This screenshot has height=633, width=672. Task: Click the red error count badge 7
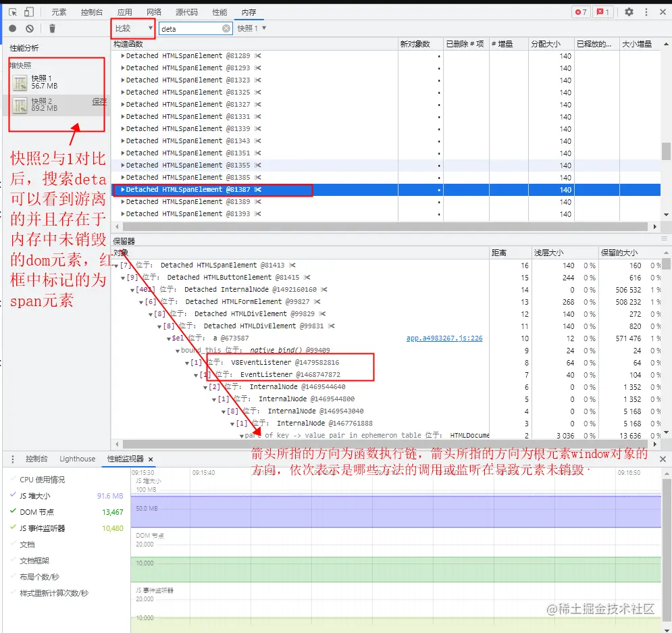(x=581, y=12)
